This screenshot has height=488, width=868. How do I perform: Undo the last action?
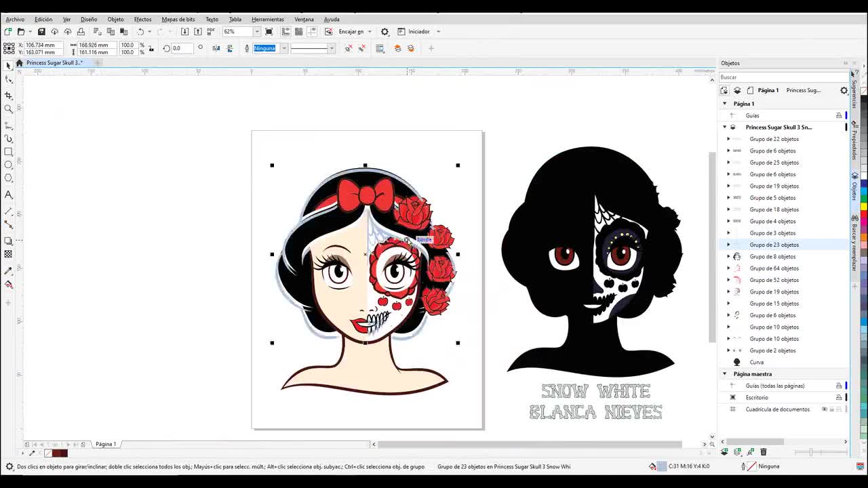point(140,31)
